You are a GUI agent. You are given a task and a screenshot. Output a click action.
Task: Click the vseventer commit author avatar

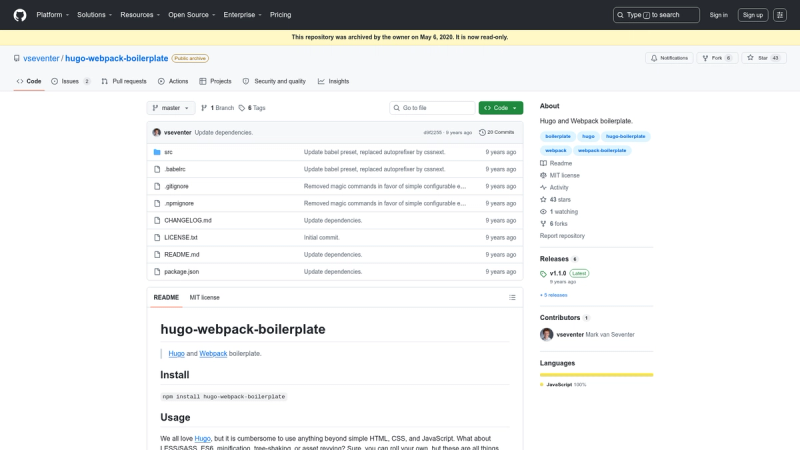click(x=157, y=132)
